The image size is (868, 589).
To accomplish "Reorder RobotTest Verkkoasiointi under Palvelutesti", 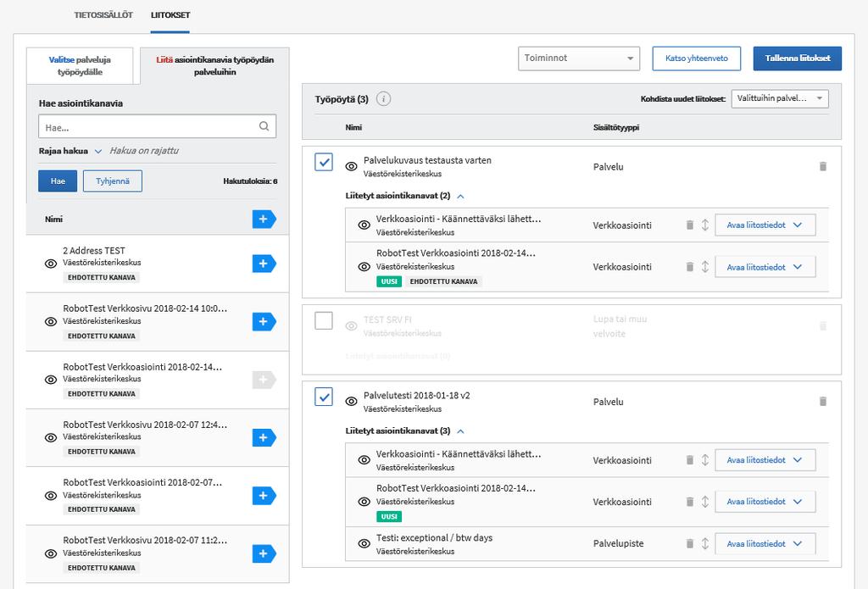I will 705,502.
